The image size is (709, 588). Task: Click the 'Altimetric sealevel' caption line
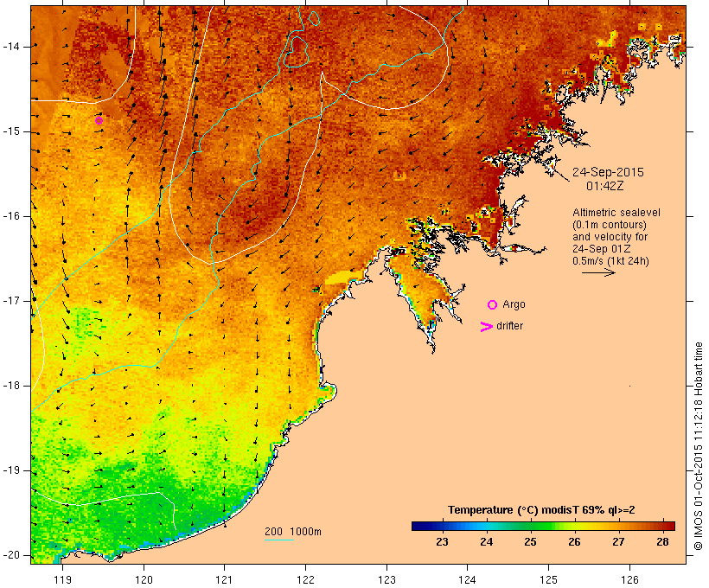point(616,213)
